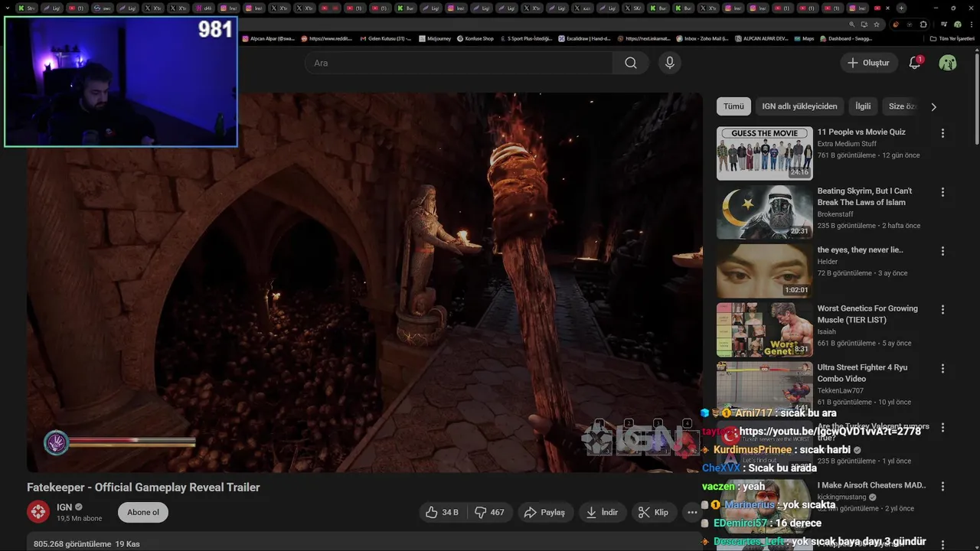Screen dimensions: 980x551
Task: Click the Fatekeeper Official Gameplay Reveal Trailer title
Action: pyautogui.click(x=143, y=487)
